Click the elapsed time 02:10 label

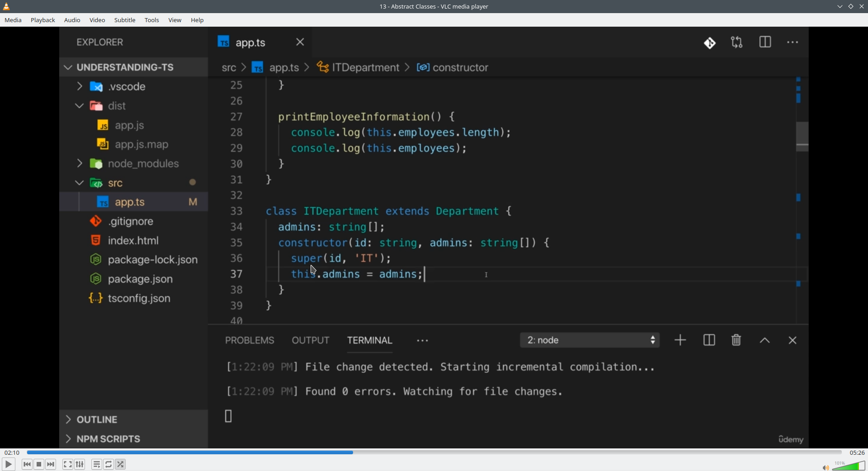click(x=12, y=452)
